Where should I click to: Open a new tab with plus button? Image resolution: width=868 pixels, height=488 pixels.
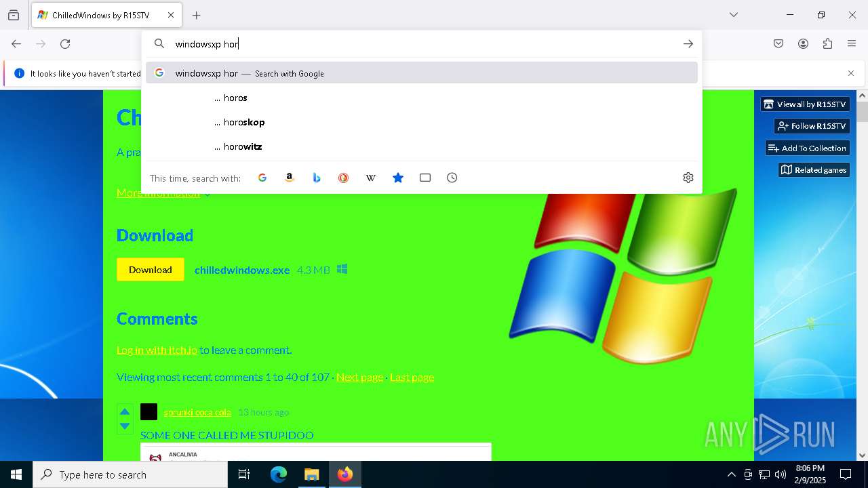coord(197,15)
